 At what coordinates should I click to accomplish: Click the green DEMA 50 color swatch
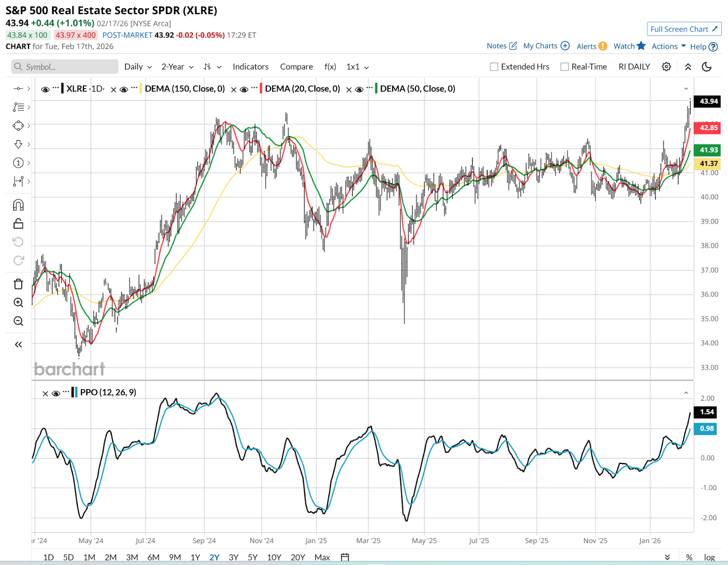click(376, 88)
